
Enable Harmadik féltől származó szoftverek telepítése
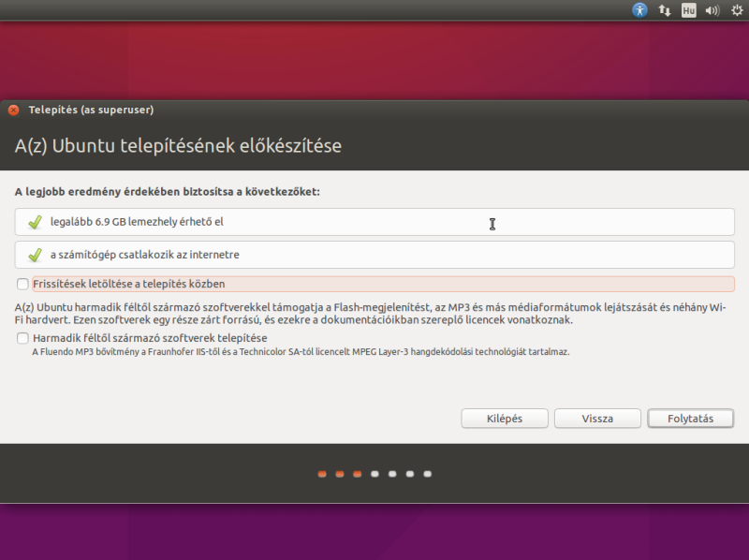(x=22, y=338)
